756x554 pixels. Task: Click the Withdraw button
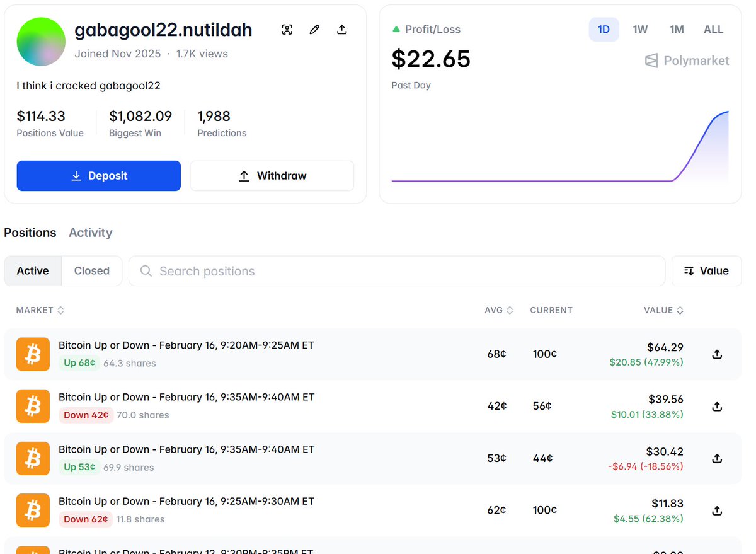click(272, 176)
